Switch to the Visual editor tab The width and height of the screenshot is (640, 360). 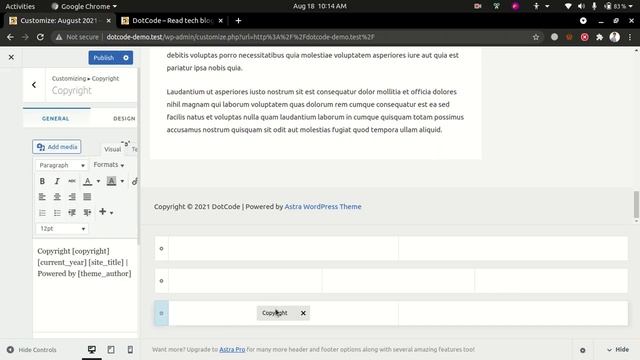click(x=112, y=149)
